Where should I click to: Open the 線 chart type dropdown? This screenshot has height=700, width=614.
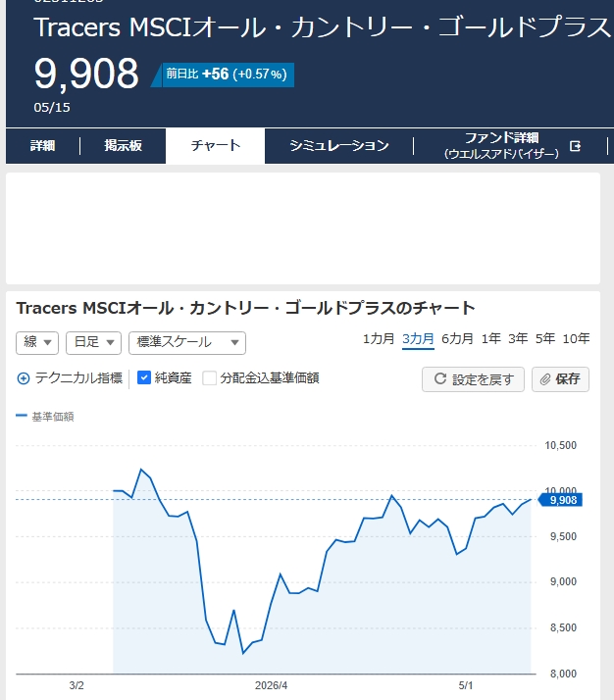(x=37, y=343)
